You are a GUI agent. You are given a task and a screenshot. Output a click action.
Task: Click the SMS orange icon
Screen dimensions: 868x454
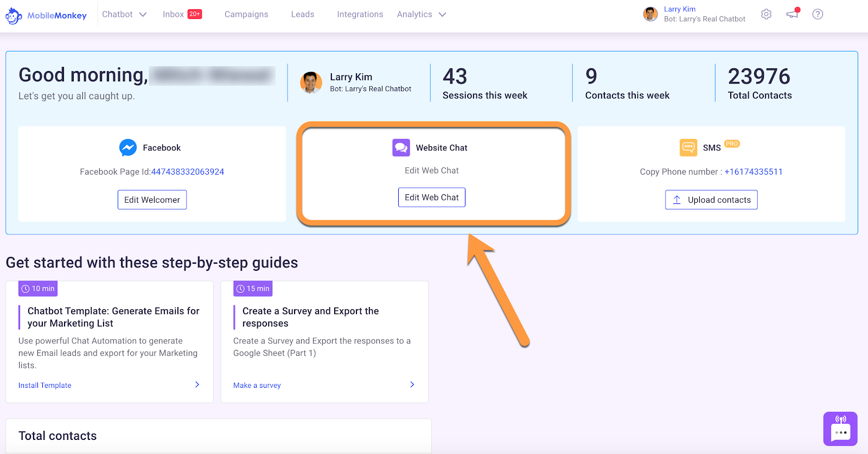pos(688,148)
